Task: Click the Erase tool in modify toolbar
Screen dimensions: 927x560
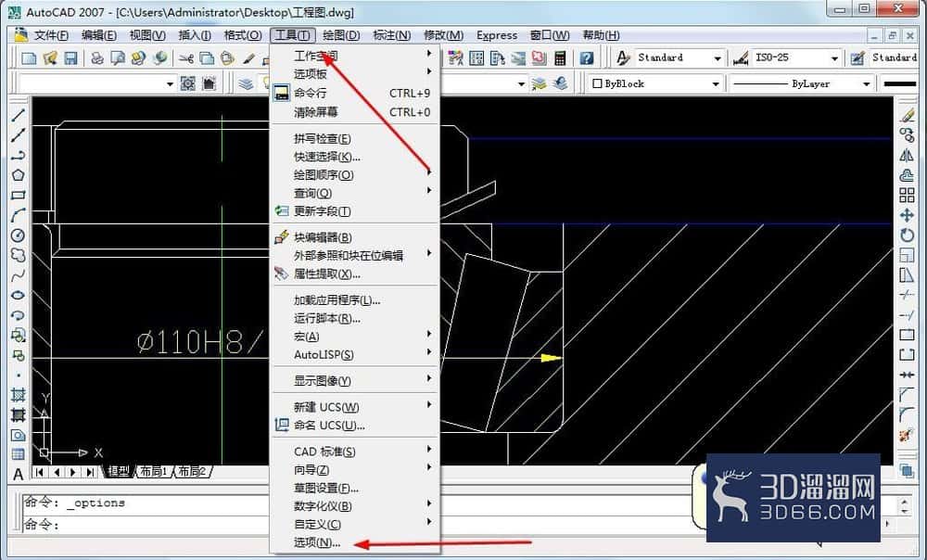Action: tap(907, 115)
